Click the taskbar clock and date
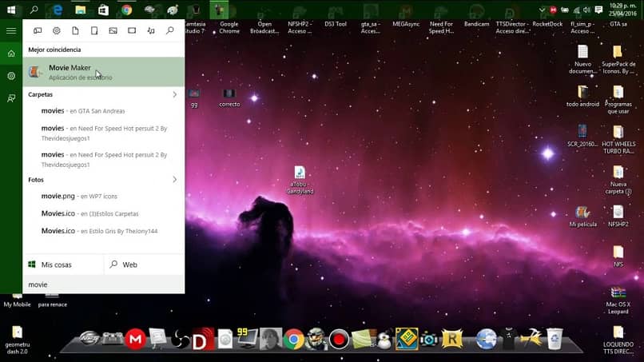644x362 pixels. [x=622, y=10]
